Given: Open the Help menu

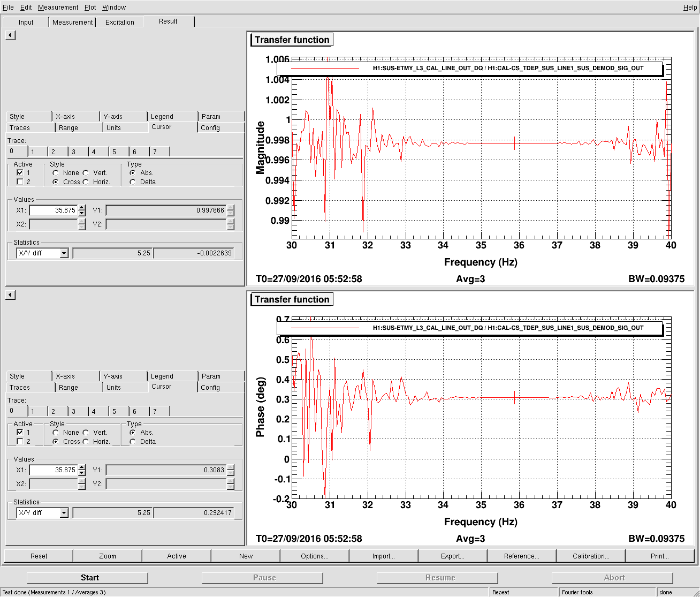Looking at the screenshot, I should 690,7.
